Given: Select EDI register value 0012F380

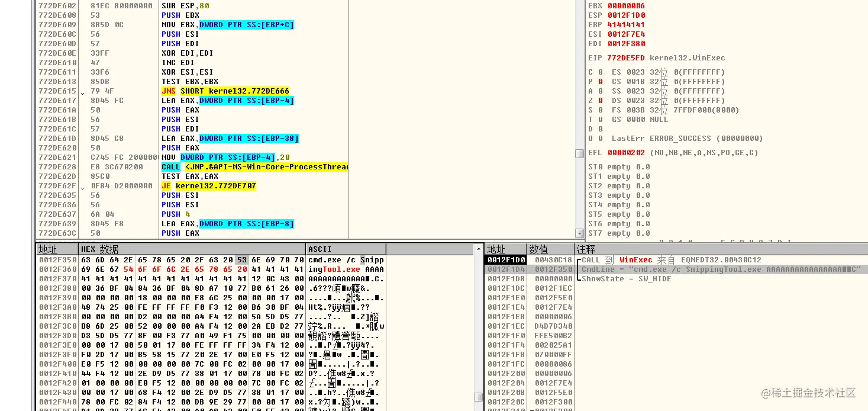Looking at the screenshot, I should pos(626,44).
